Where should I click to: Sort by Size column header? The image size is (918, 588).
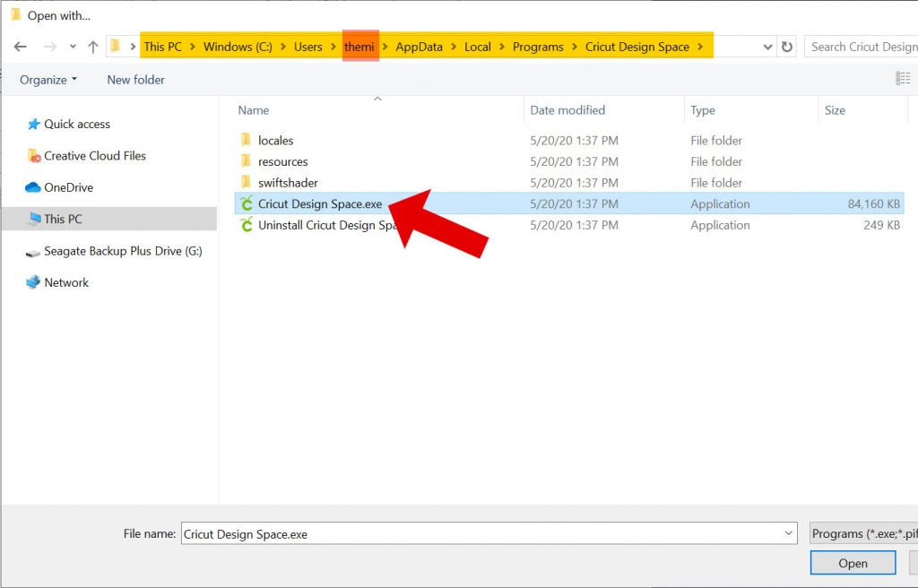835,110
